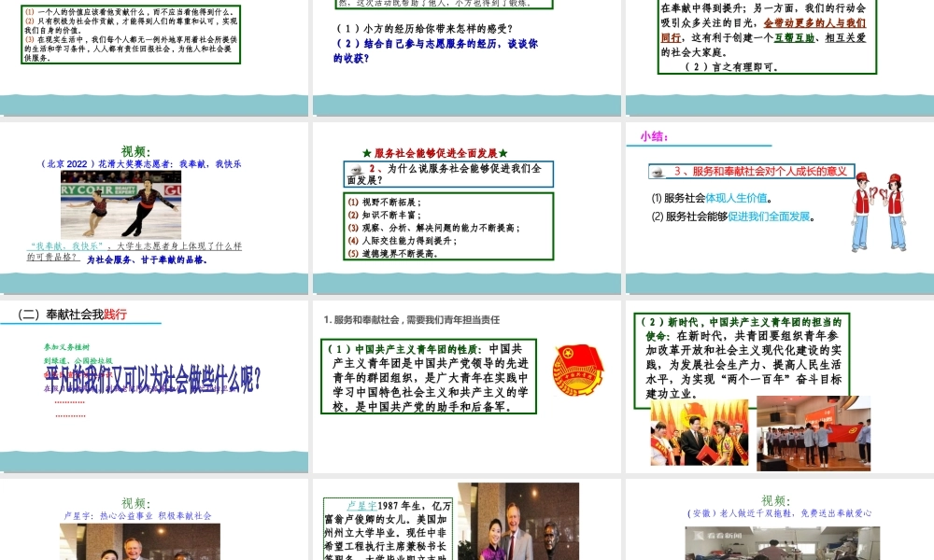This screenshot has width=934, height=560.
Task: Click the Communist Youth League emblem image
Action: pyautogui.click(x=578, y=371)
